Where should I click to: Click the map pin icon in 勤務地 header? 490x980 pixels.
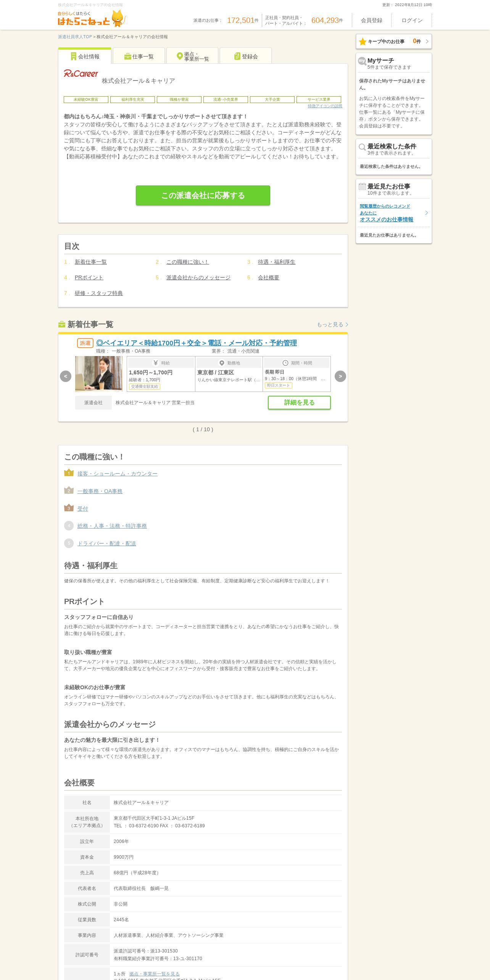[222, 363]
